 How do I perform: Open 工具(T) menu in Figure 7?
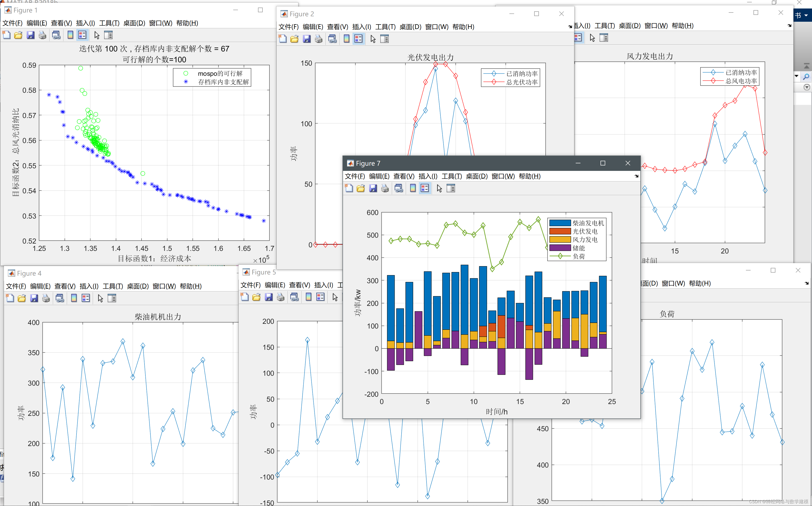[x=452, y=176]
